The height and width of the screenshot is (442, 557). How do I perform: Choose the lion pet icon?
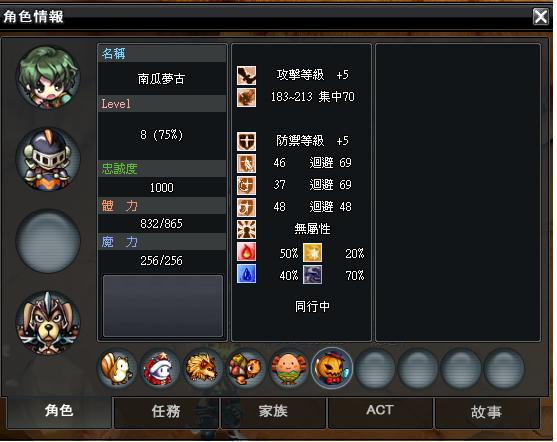203,368
